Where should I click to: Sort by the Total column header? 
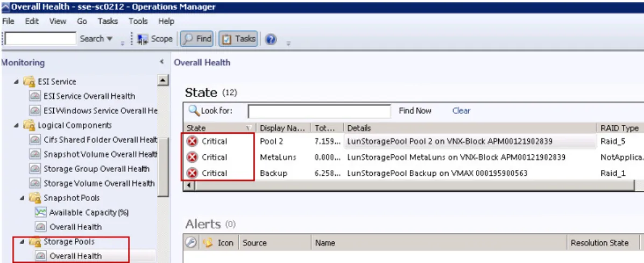327,128
